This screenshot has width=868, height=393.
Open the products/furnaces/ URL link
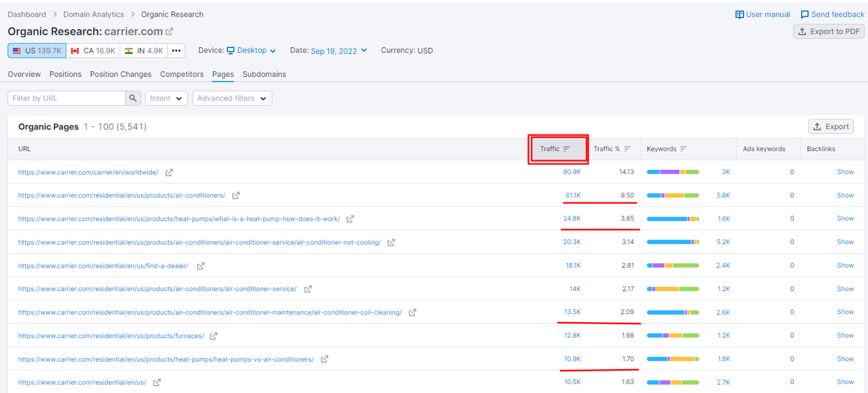pos(111,336)
